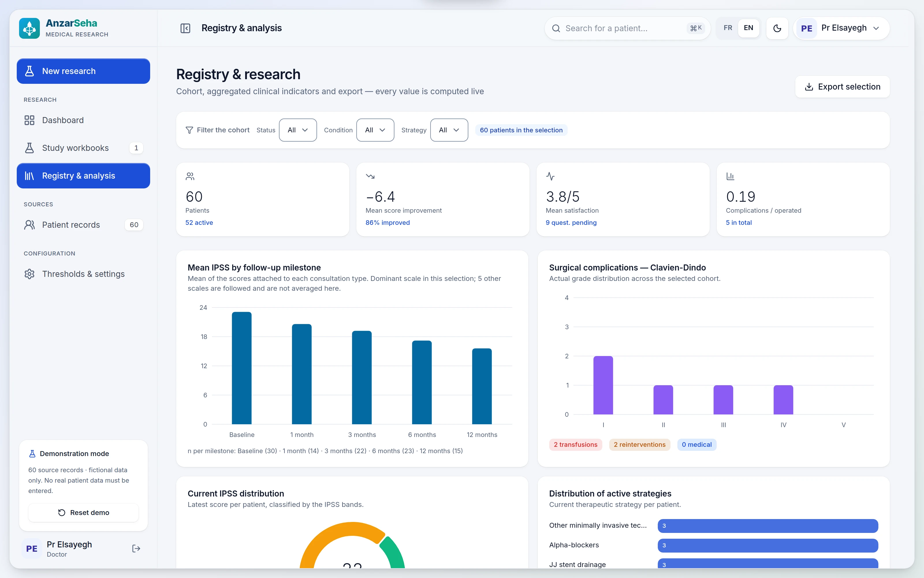Viewport: 924px width, 578px height.
Task: Click the 5 in total text
Action: point(739,223)
